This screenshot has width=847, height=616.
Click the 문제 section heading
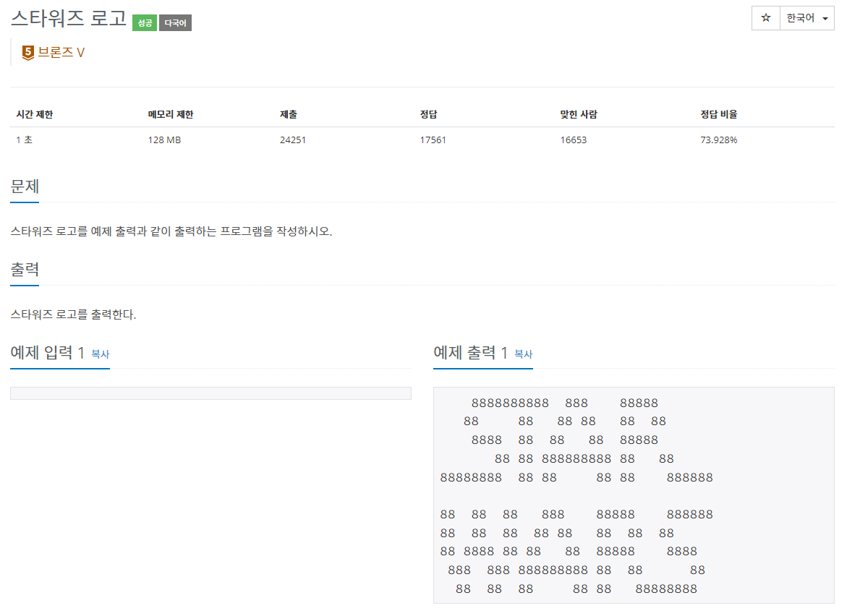[x=25, y=187]
